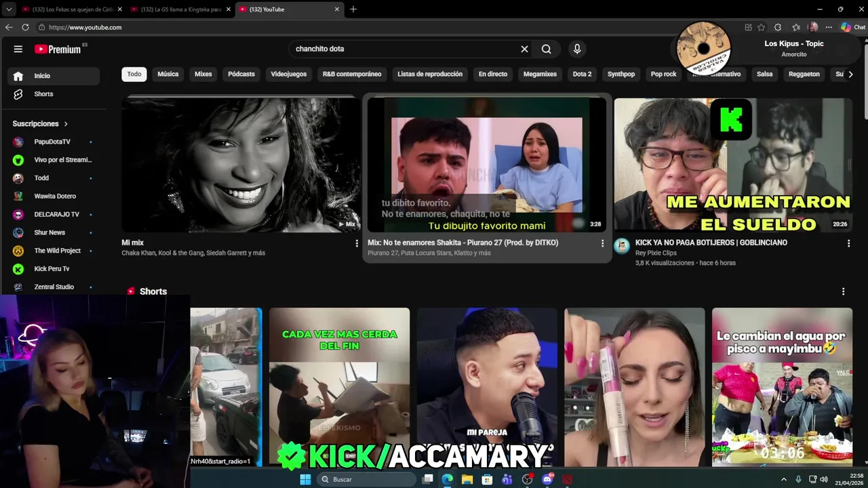Image resolution: width=868 pixels, height=488 pixels.
Task: Expand the Suscripciones section chevron
Action: click(66, 124)
